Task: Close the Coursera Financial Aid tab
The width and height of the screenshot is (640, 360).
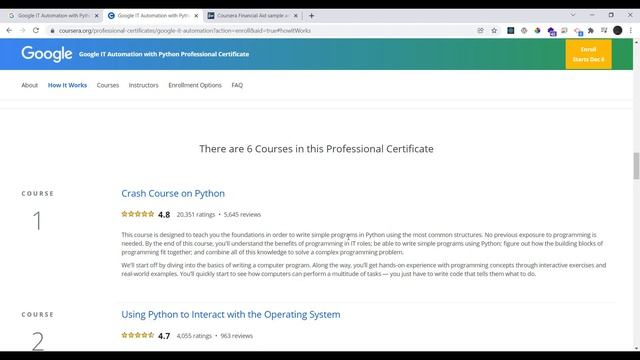Action: (296, 16)
